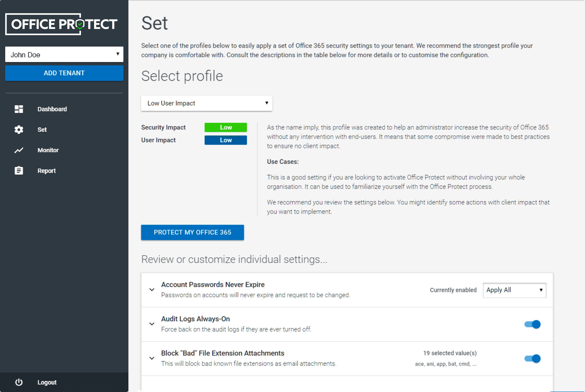Turn off Block Bad File Extension Attachments
Image resolution: width=585 pixels, height=392 pixels.
point(532,358)
